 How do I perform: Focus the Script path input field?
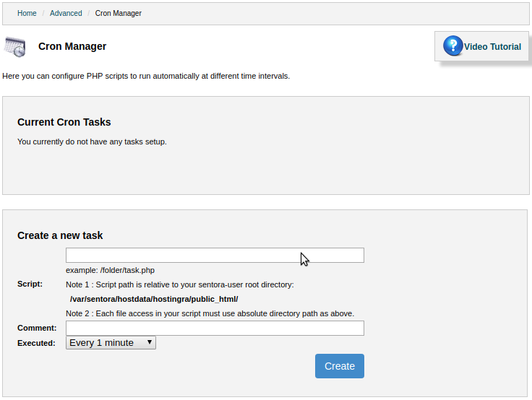coord(215,256)
